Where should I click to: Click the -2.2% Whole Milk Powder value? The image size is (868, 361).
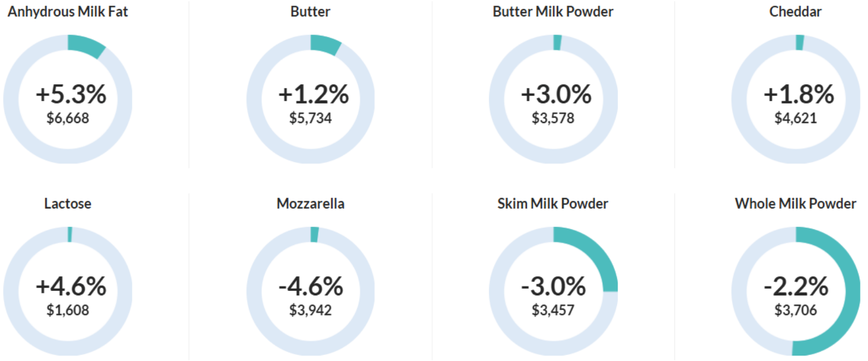pyautogui.click(x=796, y=286)
